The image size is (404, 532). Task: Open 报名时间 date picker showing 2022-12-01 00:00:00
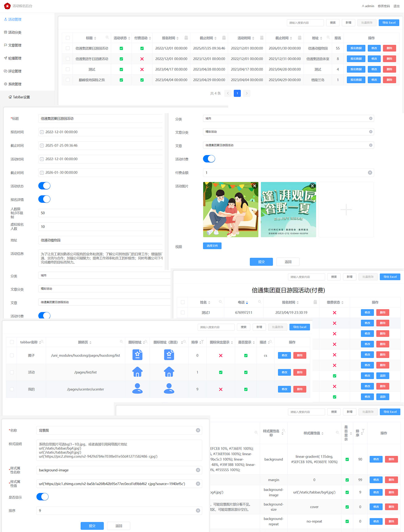(100, 132)
